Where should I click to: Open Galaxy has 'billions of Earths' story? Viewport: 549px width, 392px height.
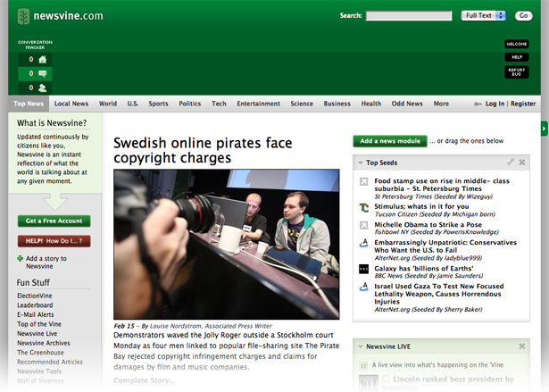(x=424, y=269)
